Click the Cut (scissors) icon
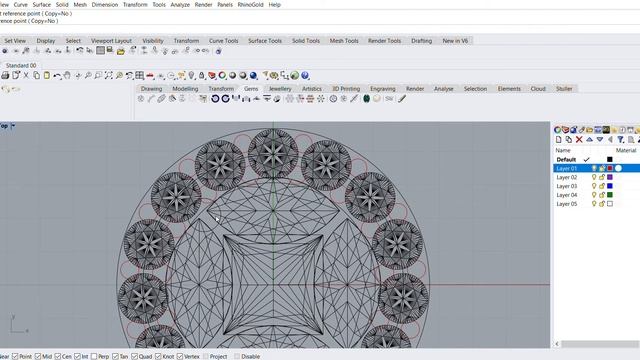 click(26, 76)
